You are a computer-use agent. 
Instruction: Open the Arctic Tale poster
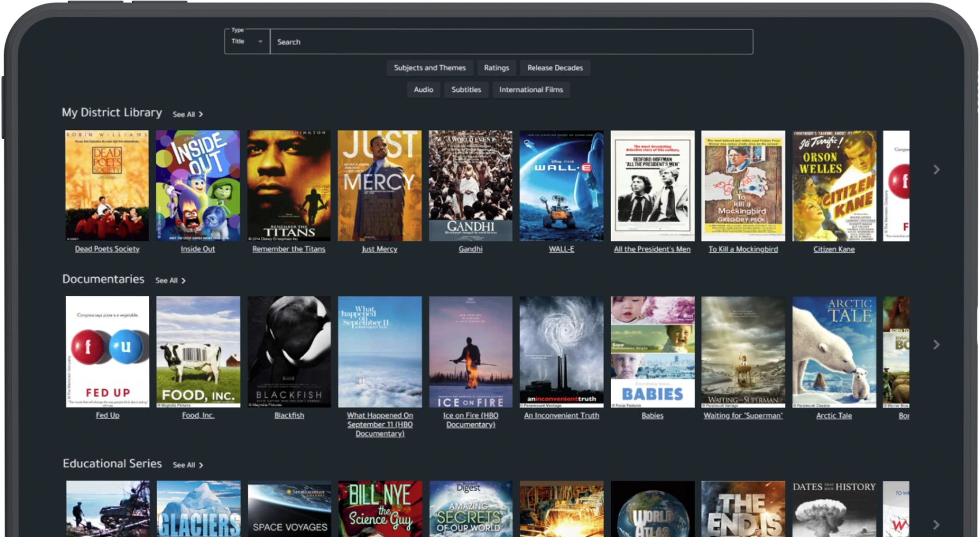pos(834,352)
